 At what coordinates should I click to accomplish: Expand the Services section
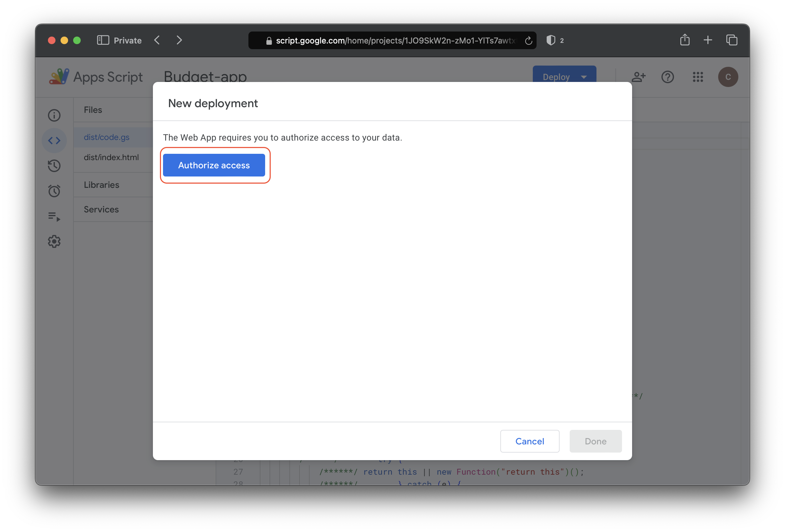point(101,209)
